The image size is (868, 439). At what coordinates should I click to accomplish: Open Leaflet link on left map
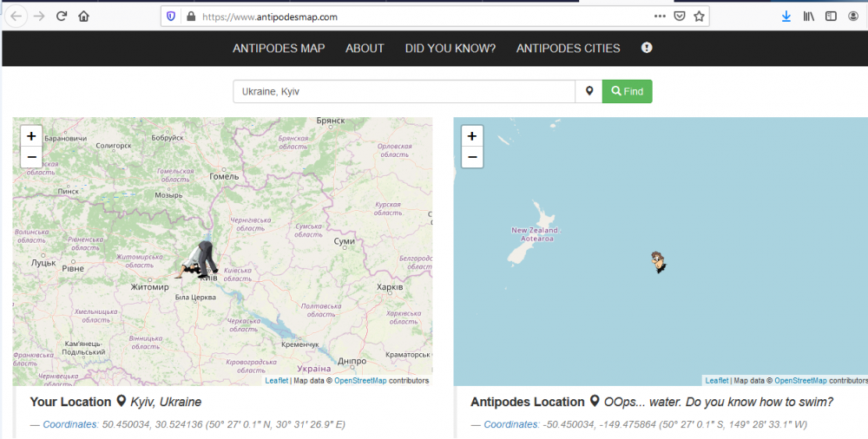276,381
